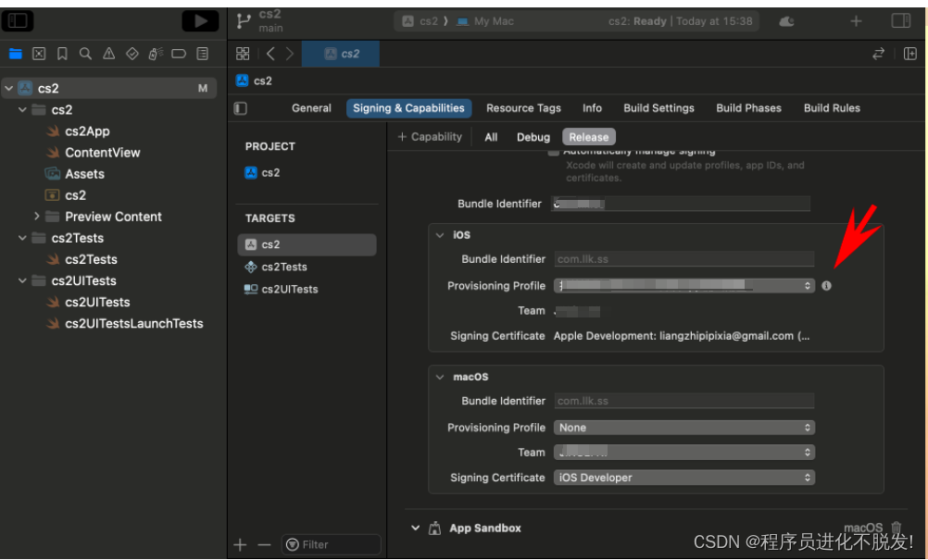Choose My Mac run destination

tap(485, 21)
